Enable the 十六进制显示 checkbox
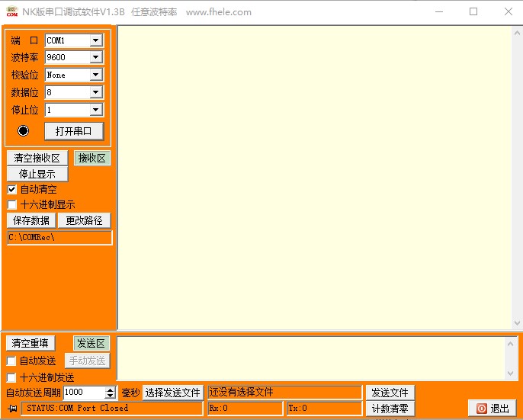 point(12,204)
